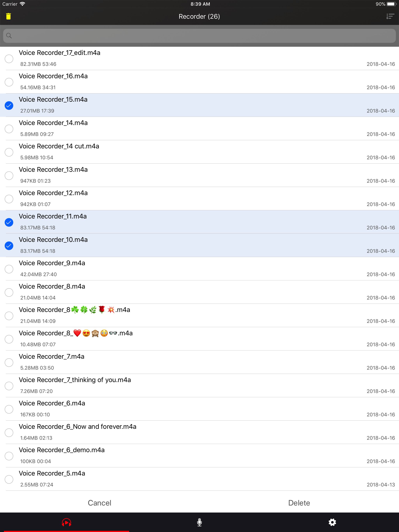399x532 pixels.
Task: Open the sort order icon
Action: [390, 16]
